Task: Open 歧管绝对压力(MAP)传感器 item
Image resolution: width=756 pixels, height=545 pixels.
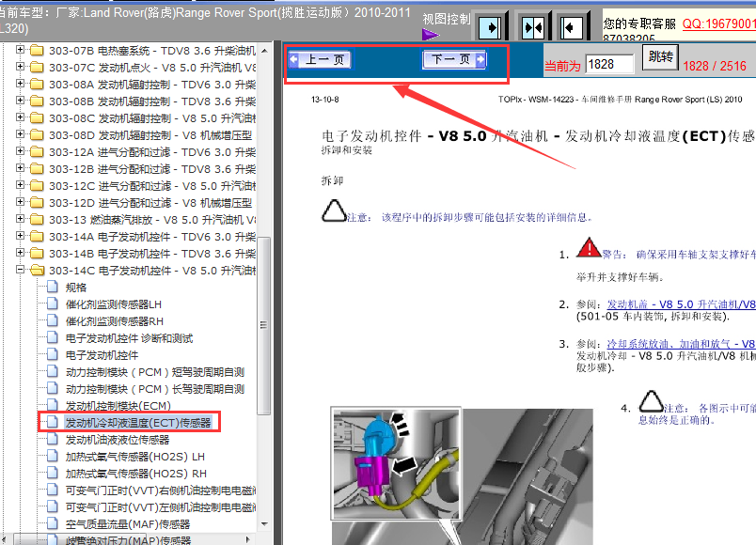Action: pyautogui.click(x=128, y=540)
